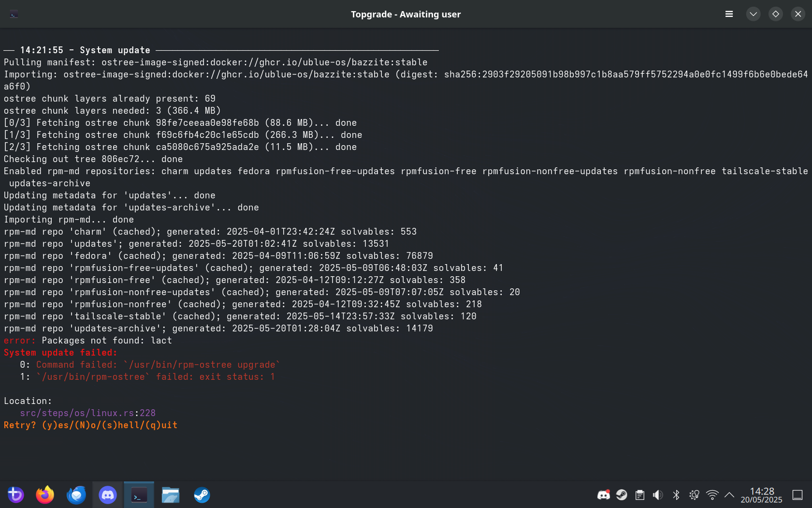Screen dimensions: 812x508
Task: Maximize the Topgrade terminal window
Action: [x=776, y=14]
